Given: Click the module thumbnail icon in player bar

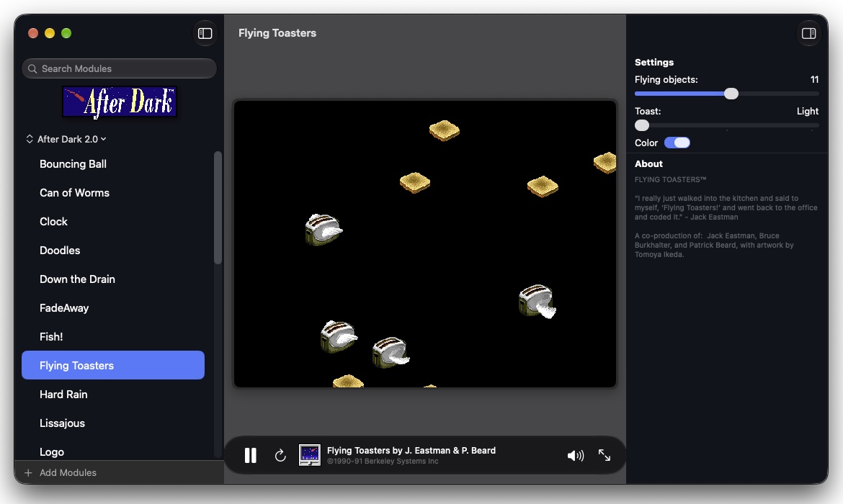Looking at the screenshot, I should click(x=310, y=455).
